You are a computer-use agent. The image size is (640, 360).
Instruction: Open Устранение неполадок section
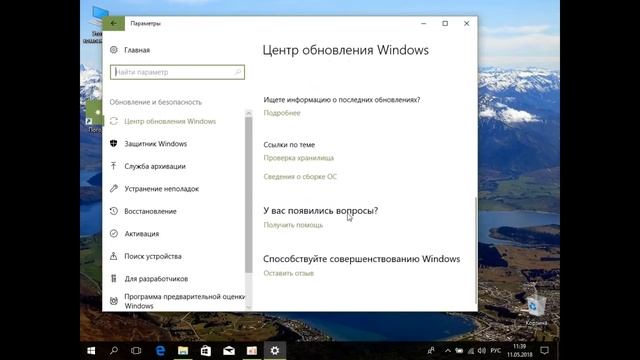coord(162,189)
